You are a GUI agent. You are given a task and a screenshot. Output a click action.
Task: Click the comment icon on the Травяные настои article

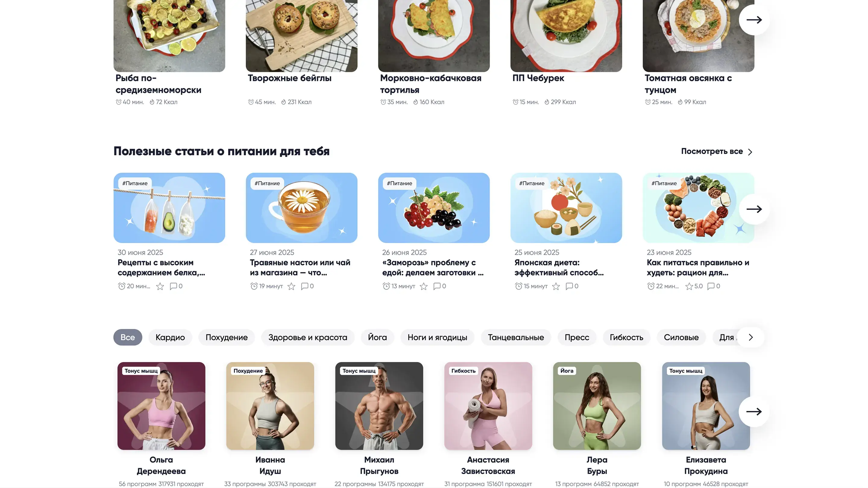(x=305, y=286)
